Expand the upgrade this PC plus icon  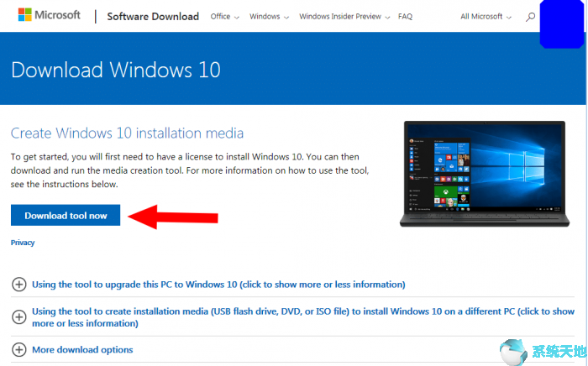click(x=18, y=285)
